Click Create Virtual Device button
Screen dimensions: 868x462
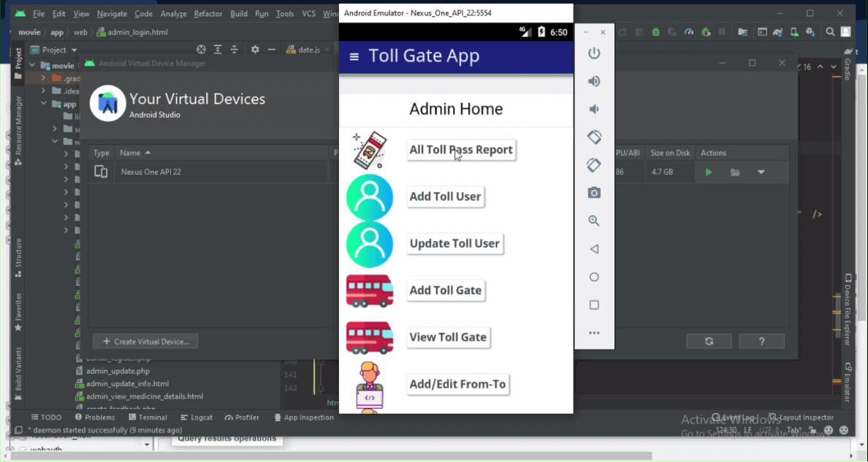click(145, 341)
